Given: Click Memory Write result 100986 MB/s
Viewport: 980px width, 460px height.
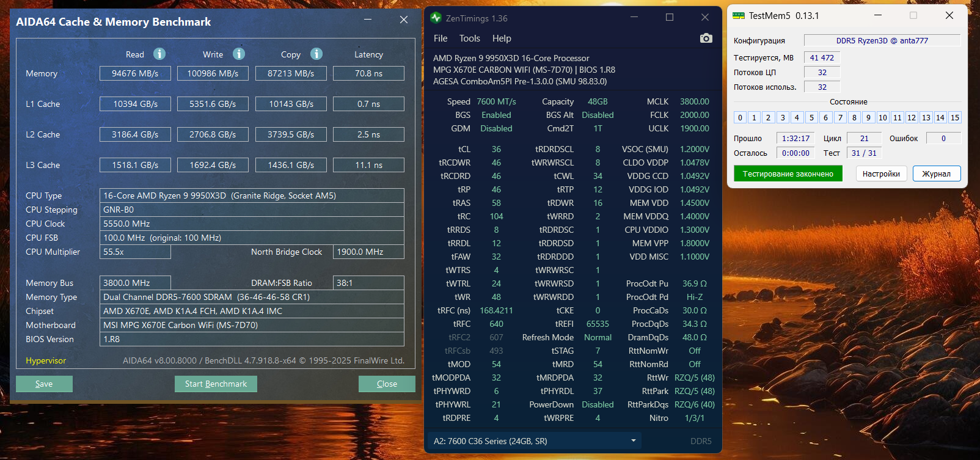Looking at the screenshot, I should [x=213, y=73].
